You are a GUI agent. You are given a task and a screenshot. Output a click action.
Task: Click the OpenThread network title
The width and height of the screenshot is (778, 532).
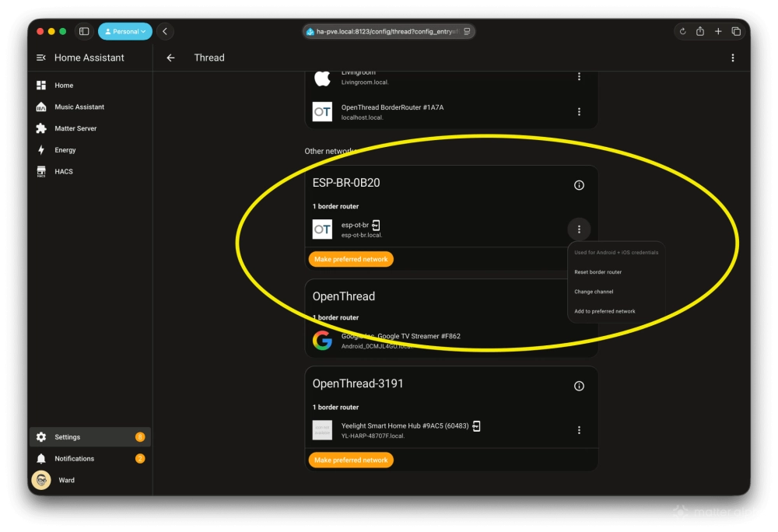[343, 296]
